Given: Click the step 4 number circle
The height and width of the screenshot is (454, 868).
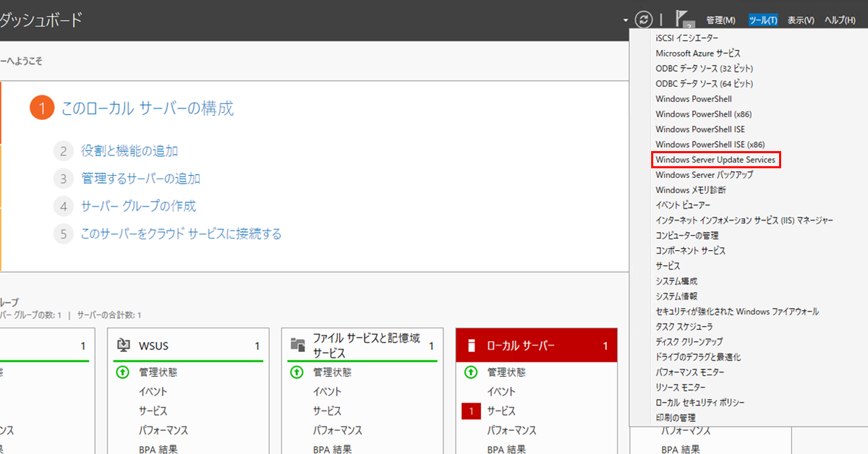Looking at the screenshot, I should point(64,206).
